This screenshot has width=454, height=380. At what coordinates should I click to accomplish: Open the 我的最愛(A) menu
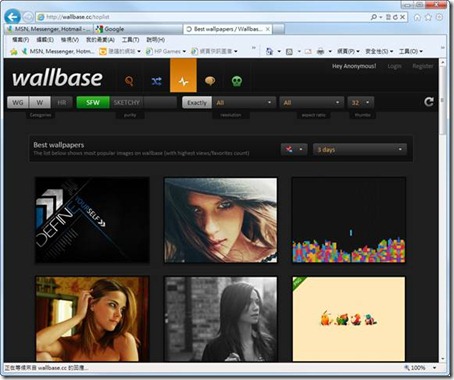100,40
